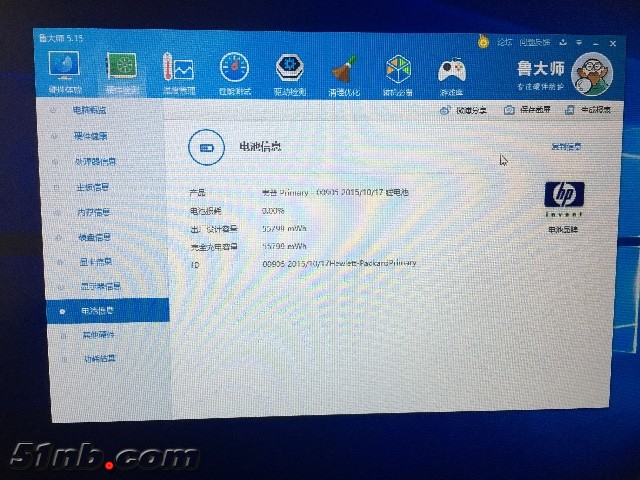640x480 pixels.
Task: Select 处理器信息 in sidebar
Action: (96, 162)
